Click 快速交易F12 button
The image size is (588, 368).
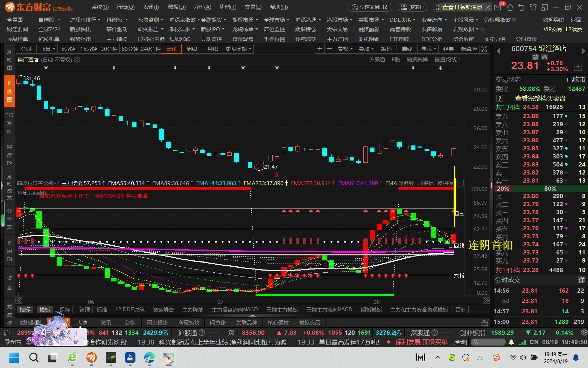click(x=369, y=7)
